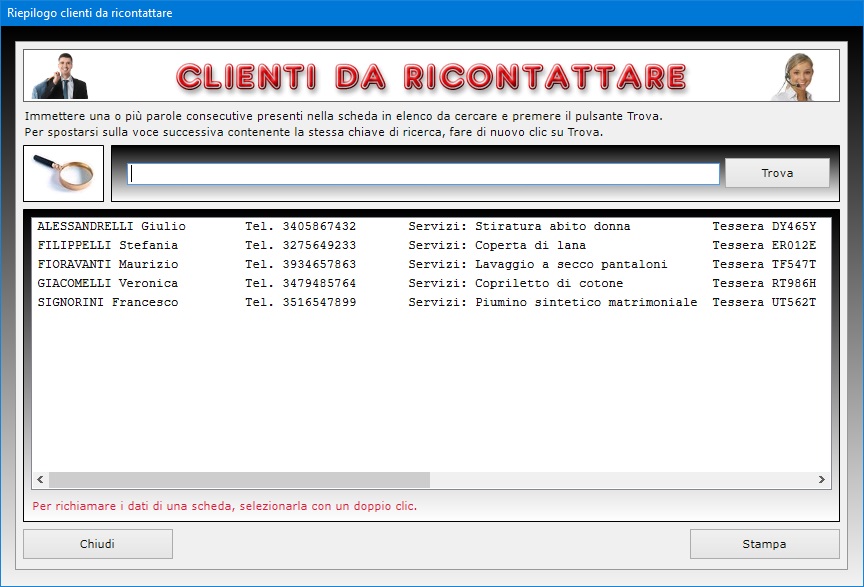Print the list with Stampa
This screenshot has height=587, width=864.
[764, 544]
